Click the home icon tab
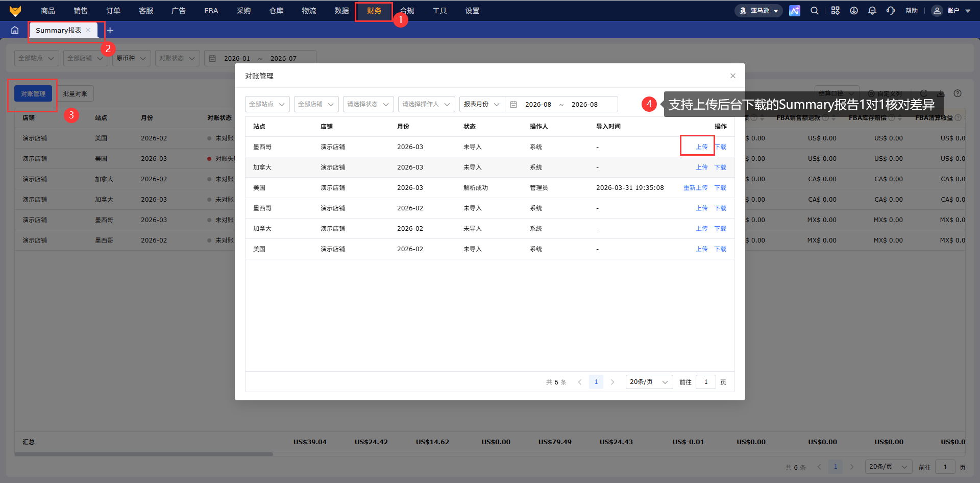 click(15, 30)
